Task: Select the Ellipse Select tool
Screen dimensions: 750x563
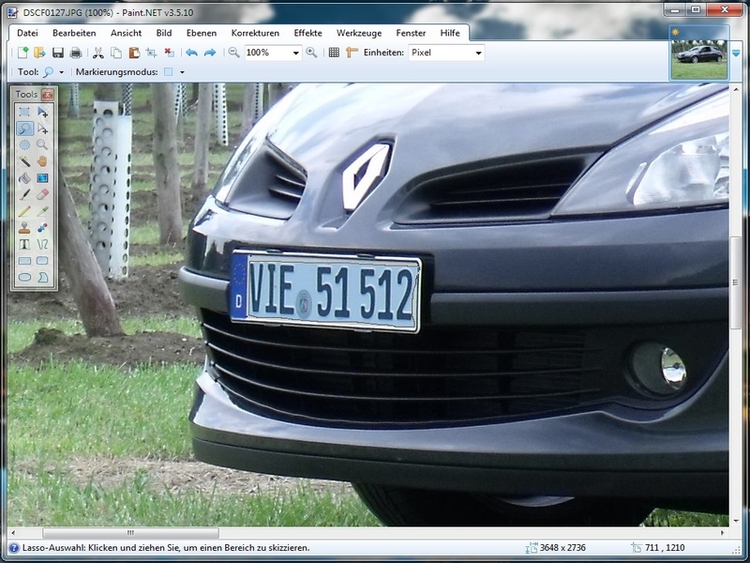Action: pos(24,144)
